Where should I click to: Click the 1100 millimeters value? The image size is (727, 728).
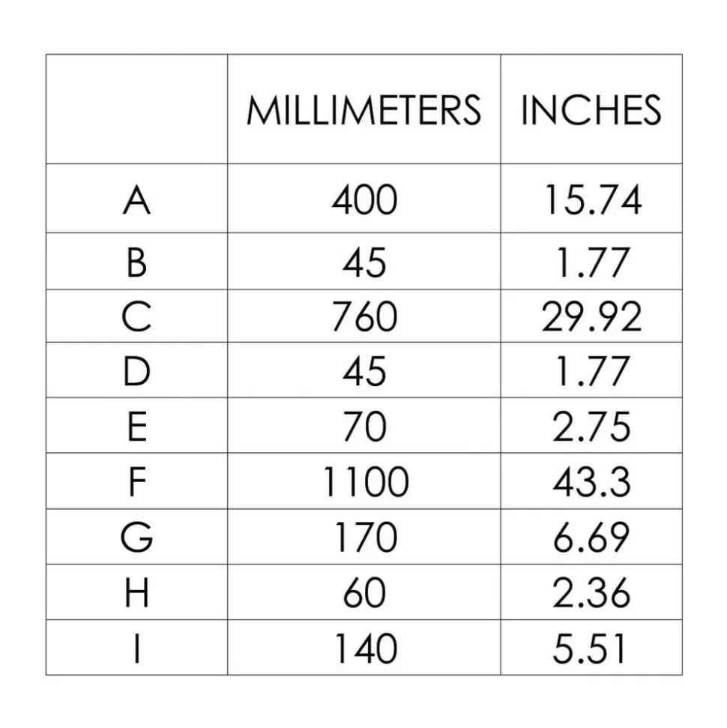(365, 481)
